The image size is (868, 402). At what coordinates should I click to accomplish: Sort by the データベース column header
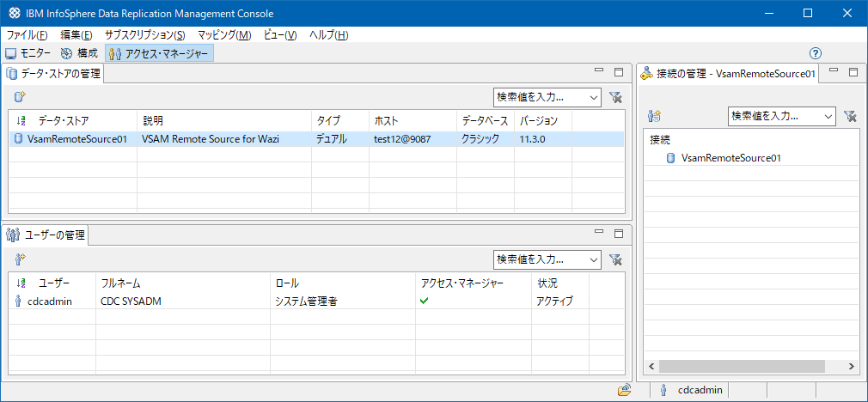tap(485, 120)
